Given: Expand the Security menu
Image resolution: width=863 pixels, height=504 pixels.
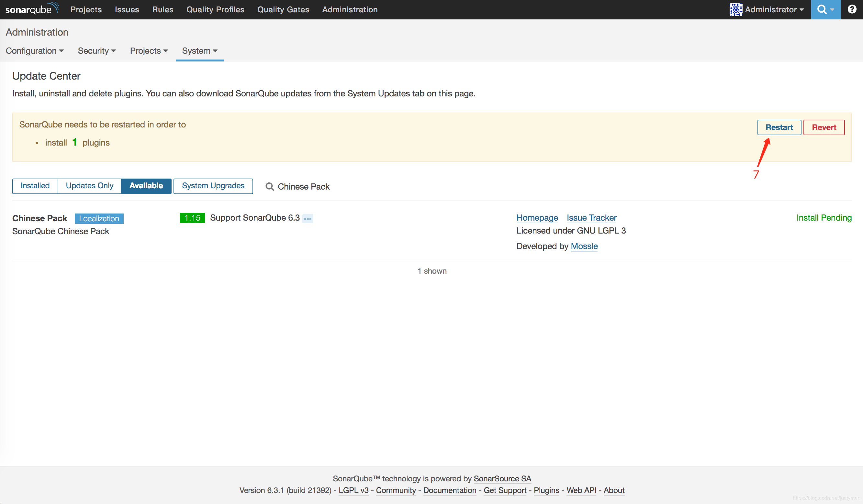Looking at the screenshot, I should click(97, 51).
